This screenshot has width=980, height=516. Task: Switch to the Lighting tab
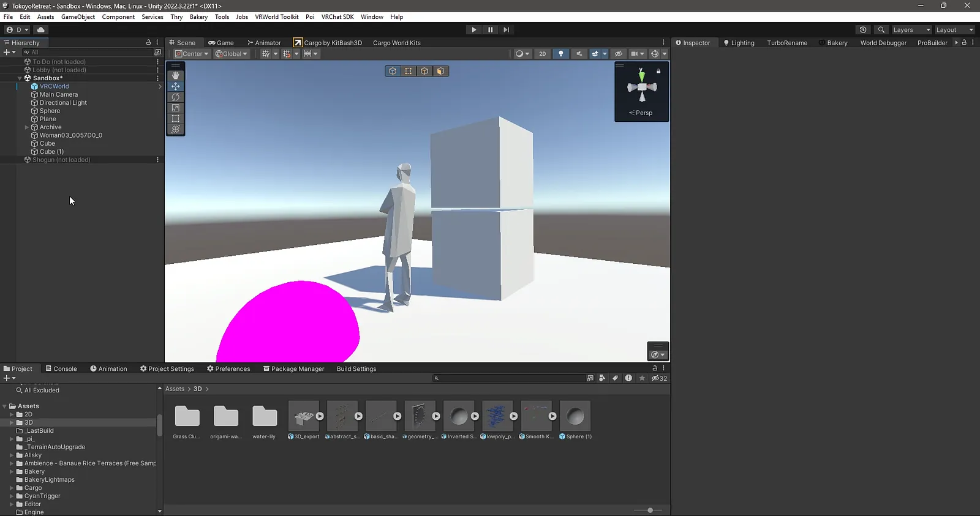tap(739, 43)
